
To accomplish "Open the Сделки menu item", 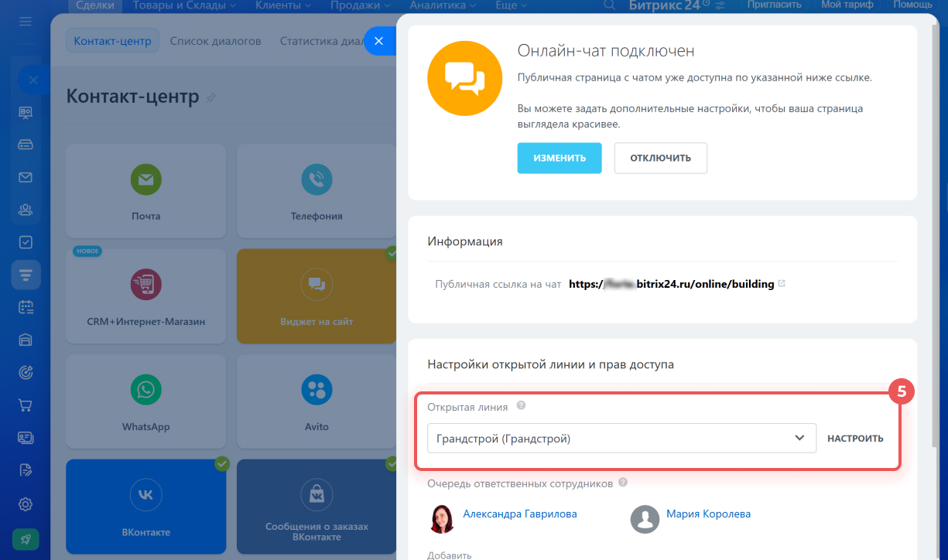I will [x=95, y=5].
